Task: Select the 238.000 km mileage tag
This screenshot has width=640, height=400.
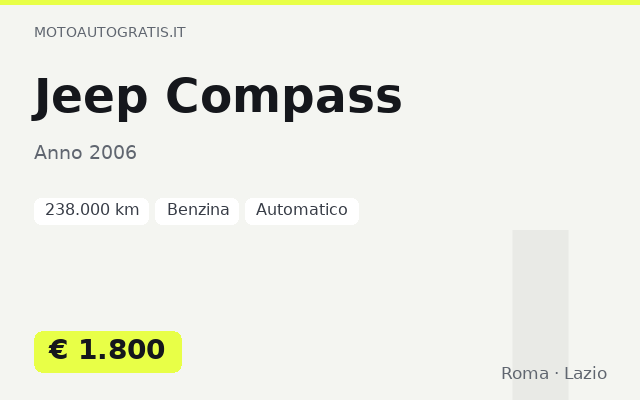Action: [91, 211]
